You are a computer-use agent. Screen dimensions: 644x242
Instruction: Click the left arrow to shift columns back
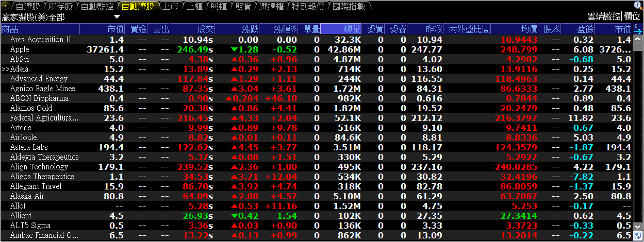[638, 26]
